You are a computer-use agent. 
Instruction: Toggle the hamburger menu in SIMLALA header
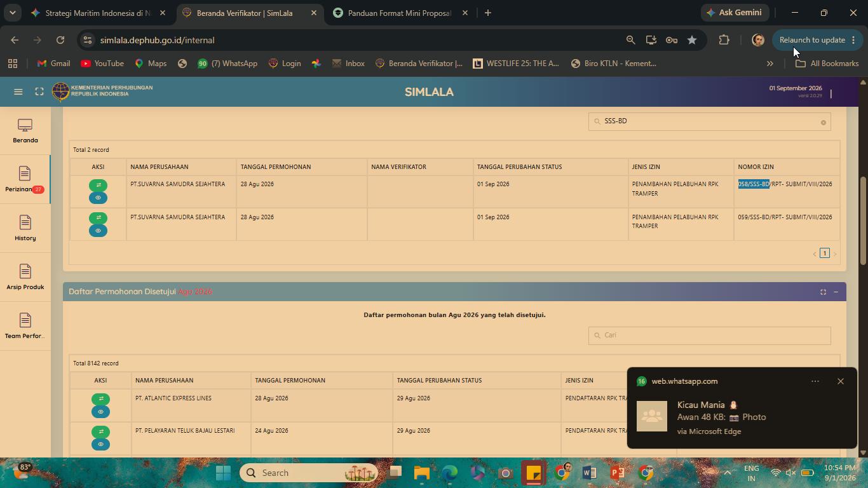(18, 92)
